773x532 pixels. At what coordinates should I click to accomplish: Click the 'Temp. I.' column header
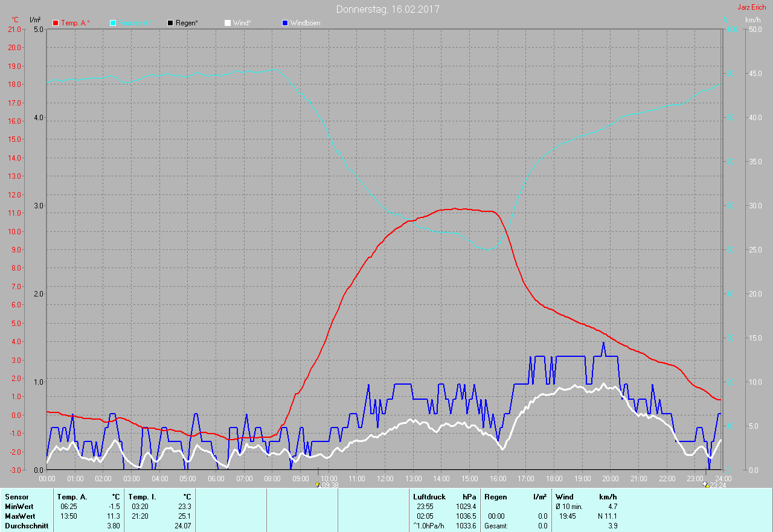pos(143,497)
